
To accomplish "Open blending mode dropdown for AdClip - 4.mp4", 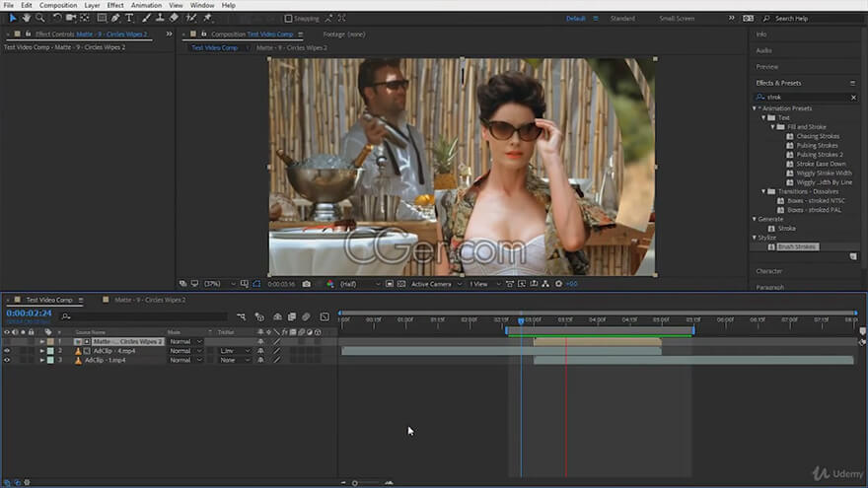I will [185, 351].
